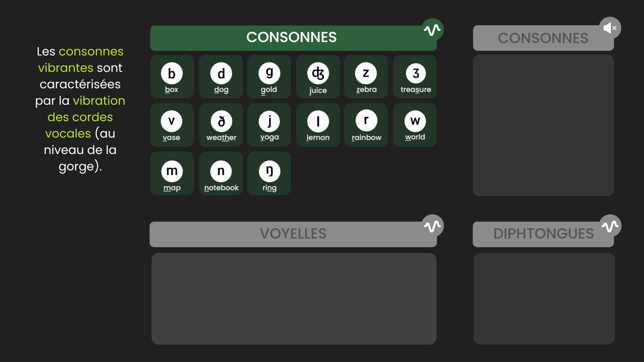Image resolution: width=644 pixels, height=362 pixels.
Task: Click the vibration wave icon on green CONSONNES
Action: click(432, 30)
